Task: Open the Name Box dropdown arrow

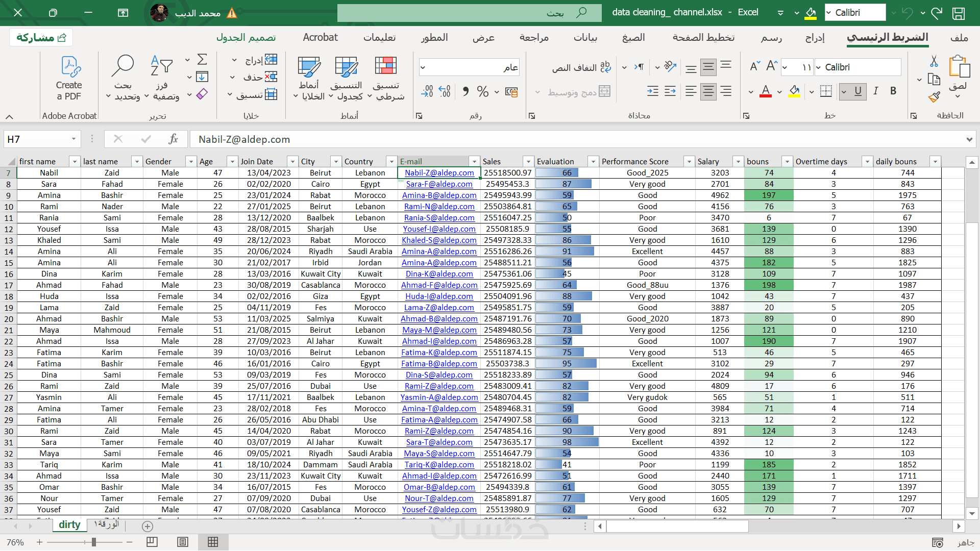Action: tap(73, 139)
